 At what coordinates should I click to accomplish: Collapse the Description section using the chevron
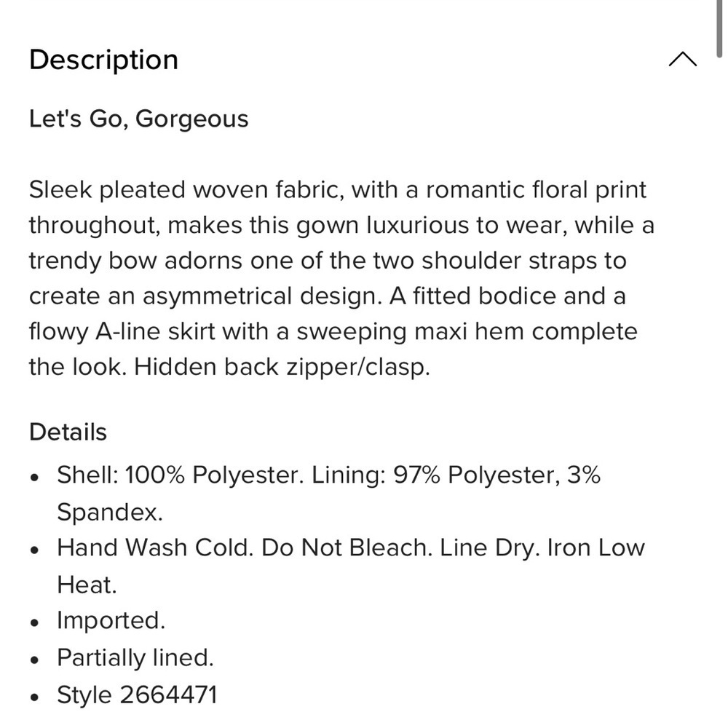tap(683, 60)
